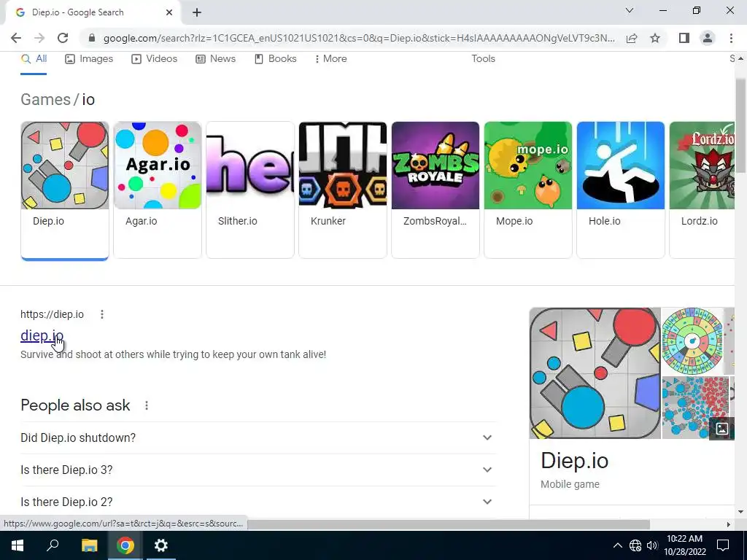Open the taskbar clock and date
Screen dimensions: 747x560
coord(684,545)
